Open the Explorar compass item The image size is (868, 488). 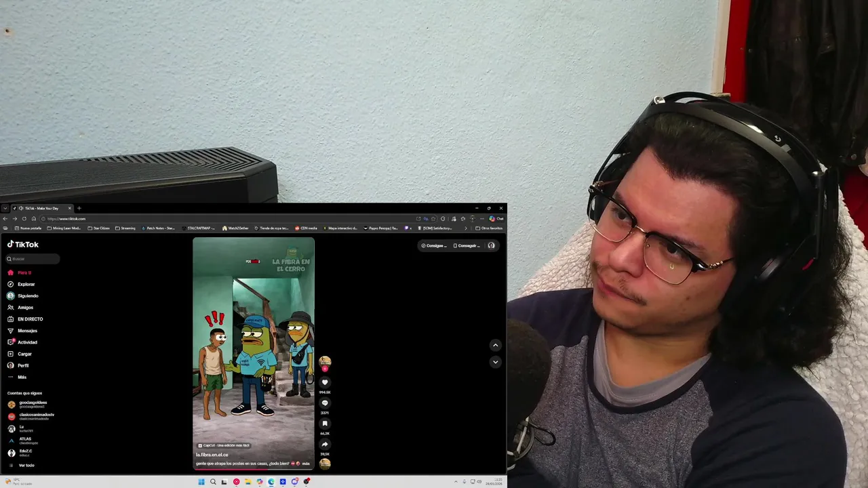[21, 284]
